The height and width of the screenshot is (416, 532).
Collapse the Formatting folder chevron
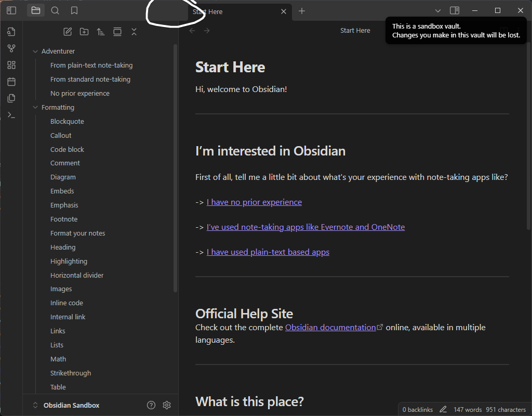[x=35, y=107]
